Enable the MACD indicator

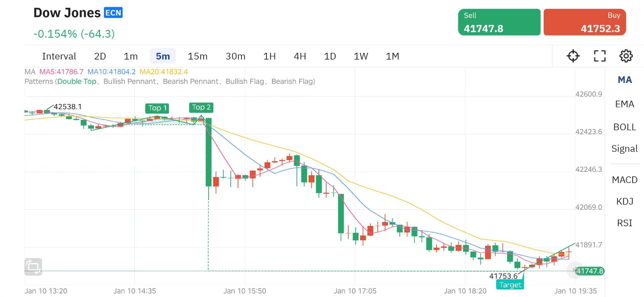(x=625, y=180)
